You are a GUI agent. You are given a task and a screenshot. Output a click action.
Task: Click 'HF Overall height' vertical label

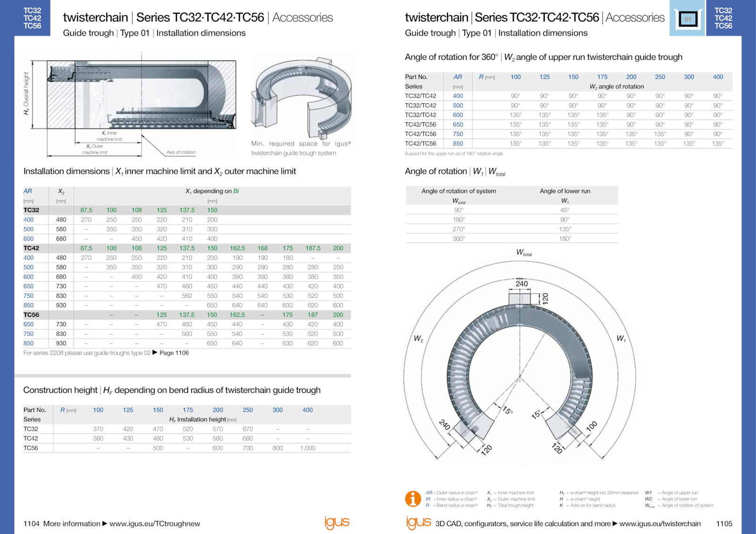coord(26,93)
